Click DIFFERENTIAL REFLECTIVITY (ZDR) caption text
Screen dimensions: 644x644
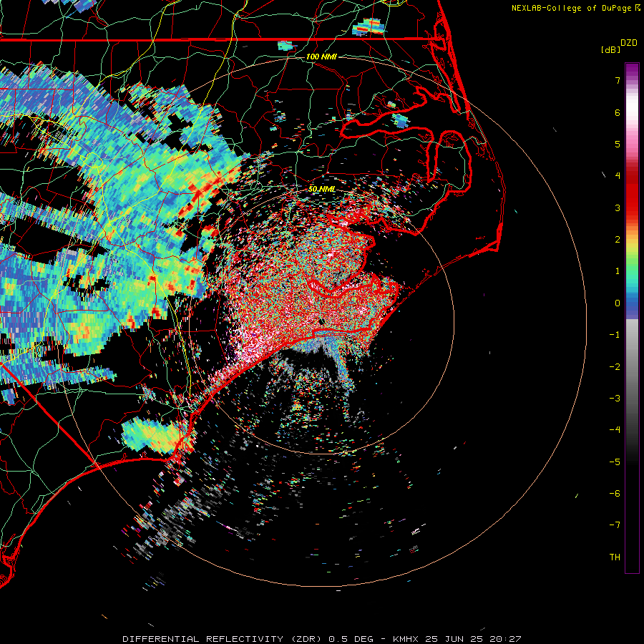click(x=223, y=639)
